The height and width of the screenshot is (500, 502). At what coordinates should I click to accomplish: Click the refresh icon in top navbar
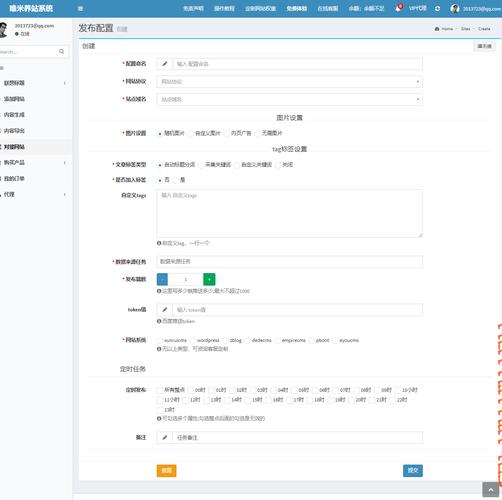(437, 9)
